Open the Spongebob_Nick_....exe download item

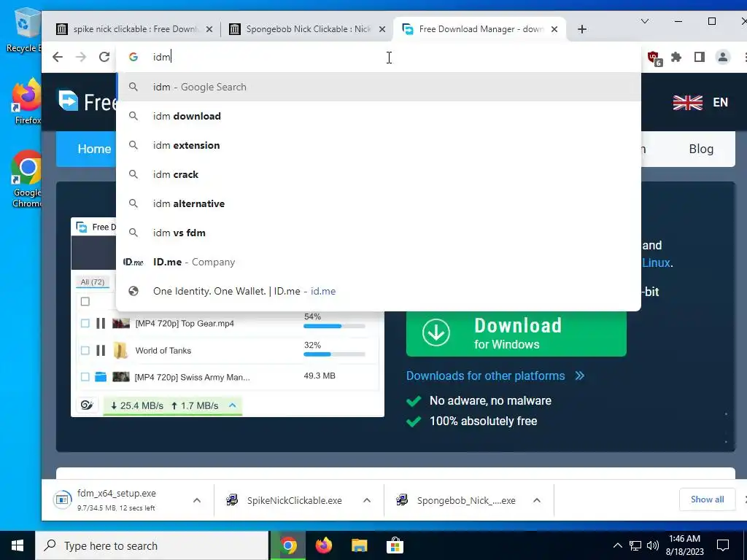coord(456,500)
